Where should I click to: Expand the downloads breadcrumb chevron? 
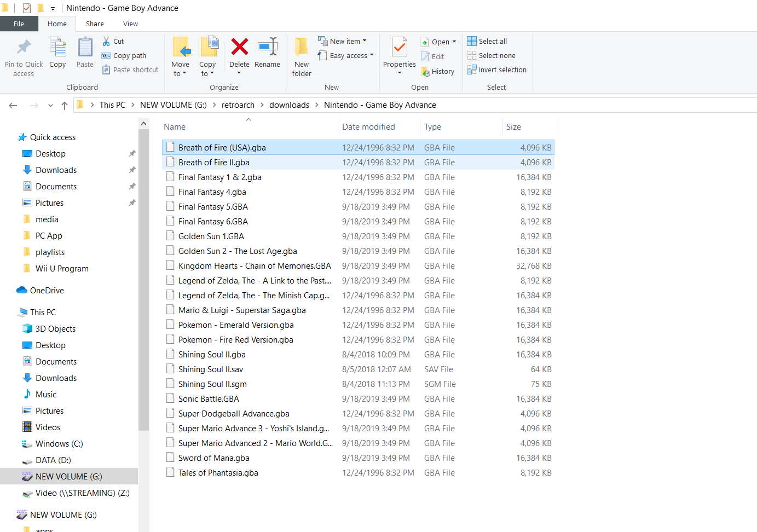tap(317, 105)
